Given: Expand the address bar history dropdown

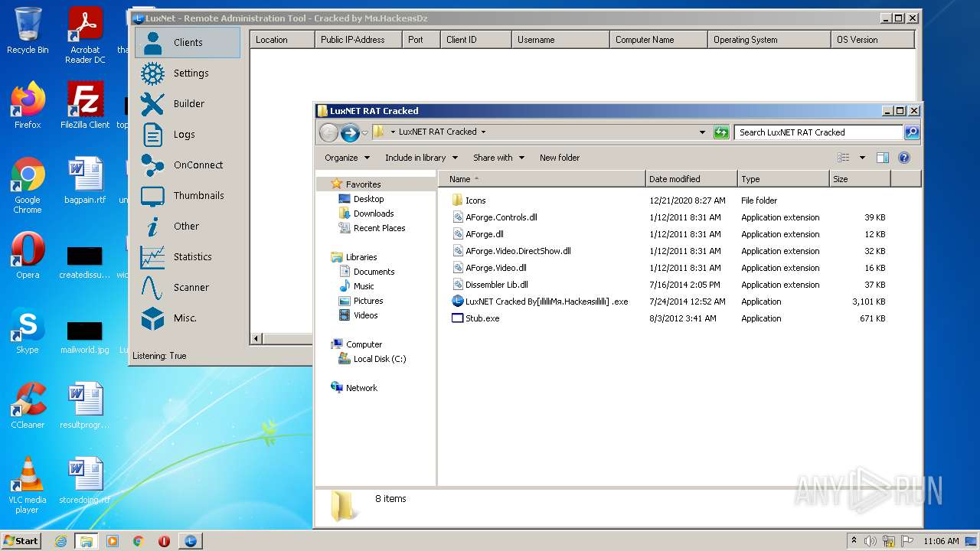Looking at the screenshot, I should (702, 132).
